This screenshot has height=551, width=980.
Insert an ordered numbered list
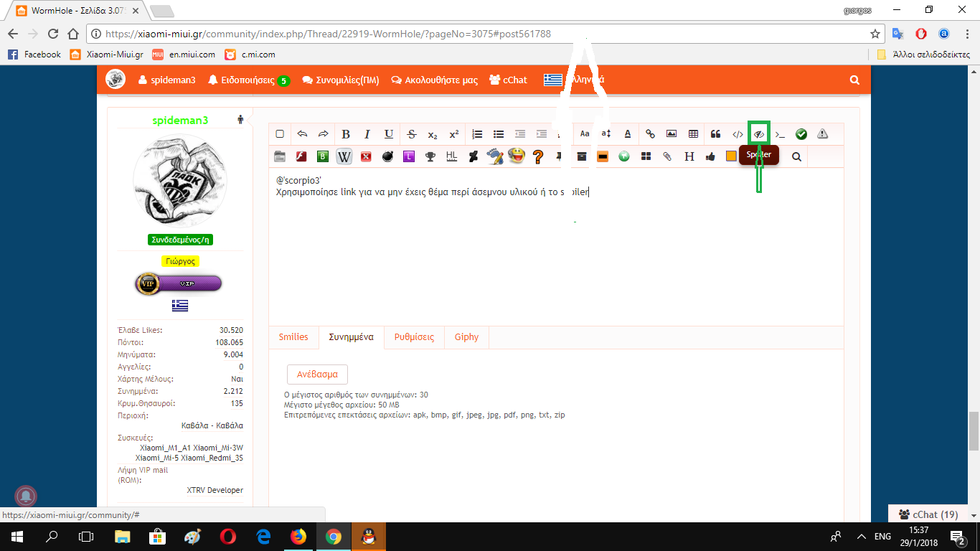(x=477, y=134)
